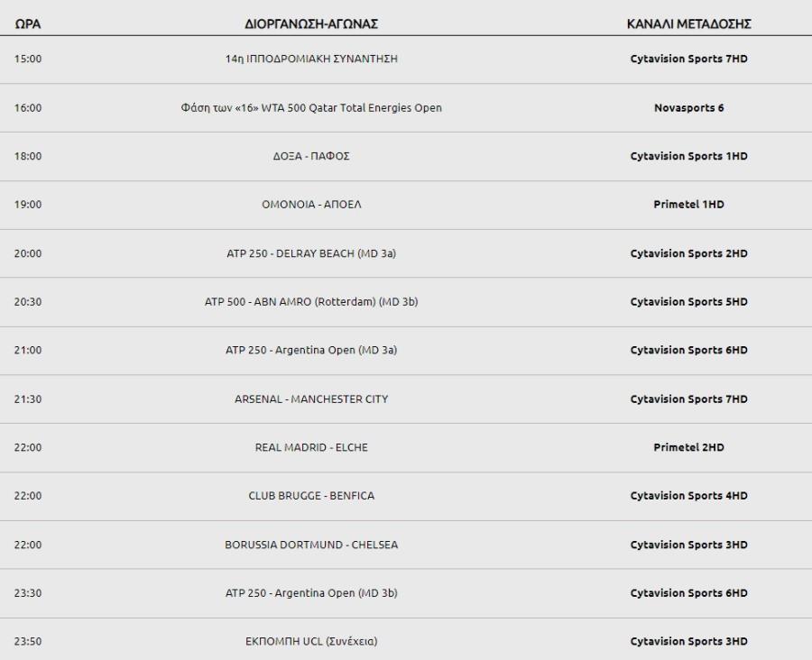Select the ARSENAL - MANCHESTER CITY match

pos(311,399)
